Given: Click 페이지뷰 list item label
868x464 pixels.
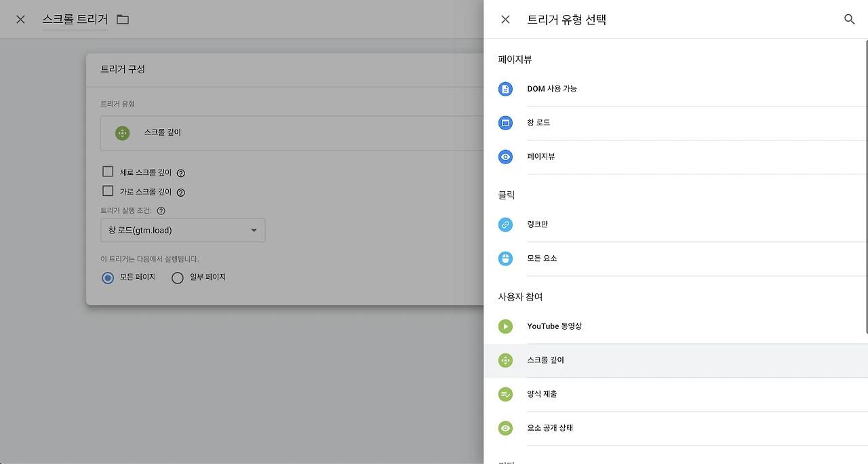Looking at the screenshot, I should point(541,157).
